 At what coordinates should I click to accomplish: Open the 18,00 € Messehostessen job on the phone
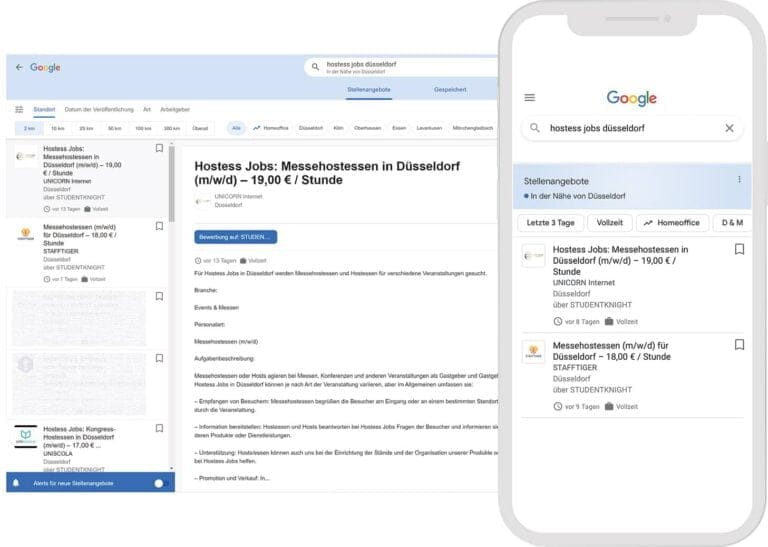[x=633, y=376]
